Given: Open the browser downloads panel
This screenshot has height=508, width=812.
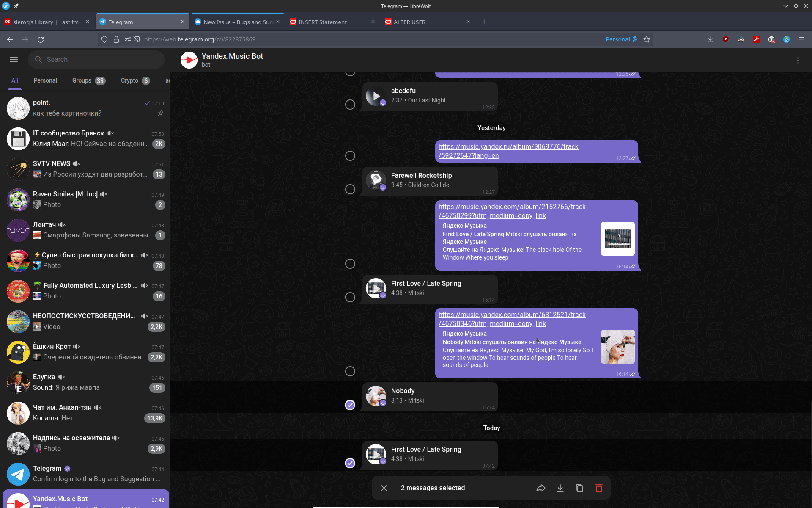Looking at the screenshot, I should tap(710, 39).
